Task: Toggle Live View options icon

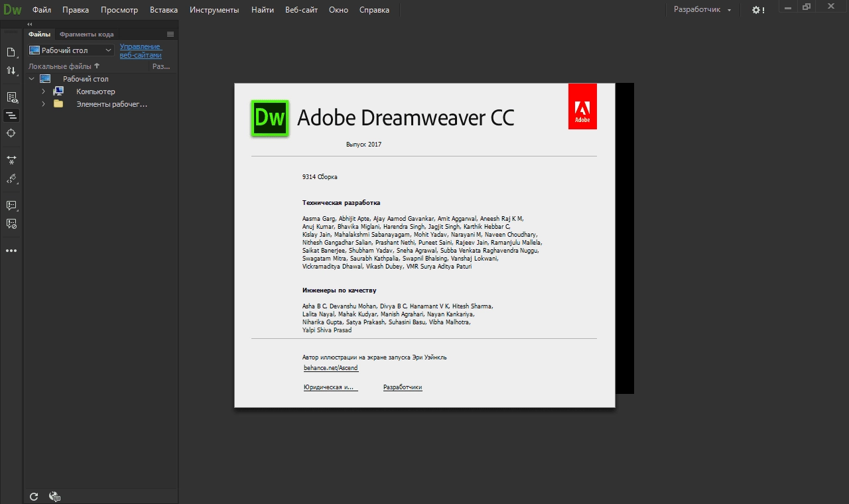Action: 11,97
